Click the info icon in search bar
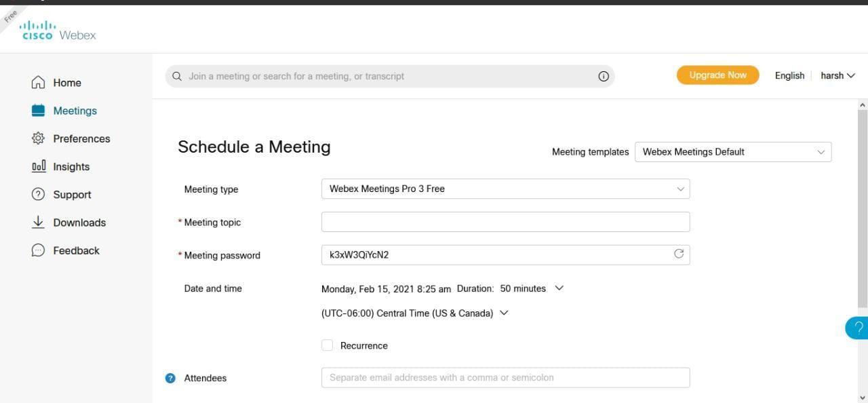868x403 pixels. (604, 76)
